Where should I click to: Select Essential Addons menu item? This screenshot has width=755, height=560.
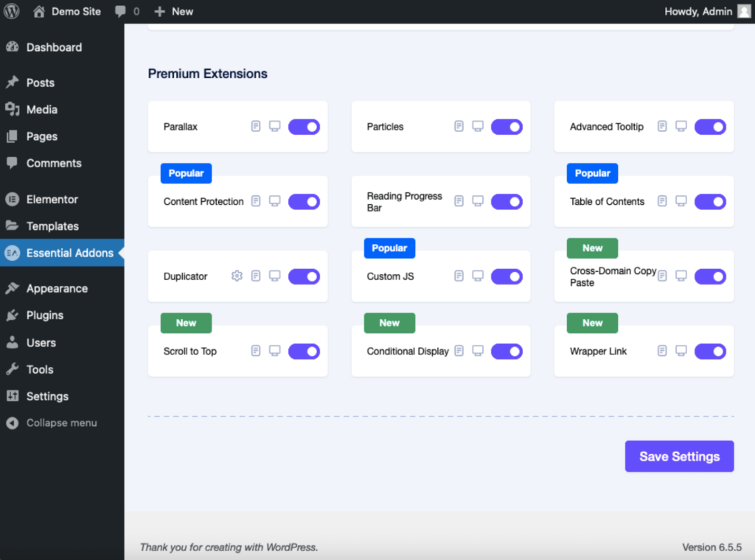62,253
